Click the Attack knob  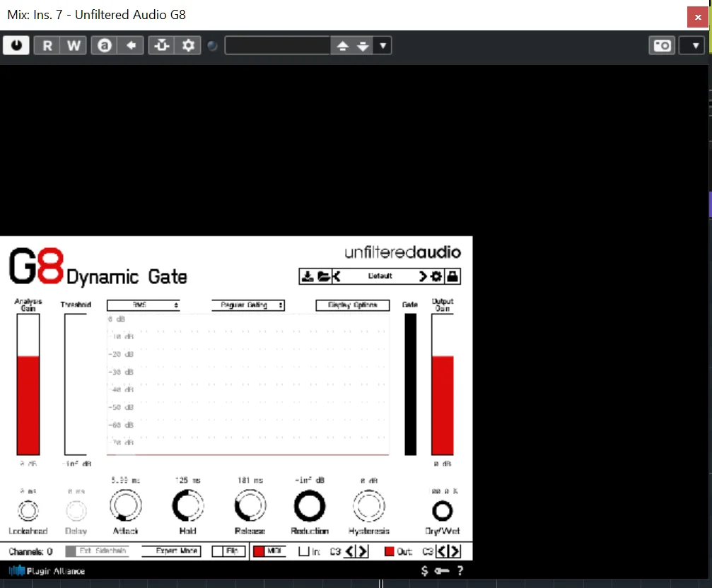coord(126,505)
